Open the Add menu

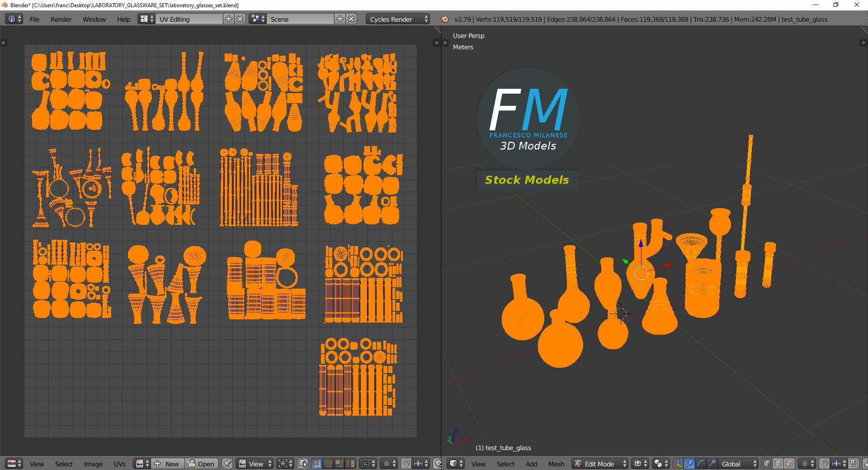[531, 464]
